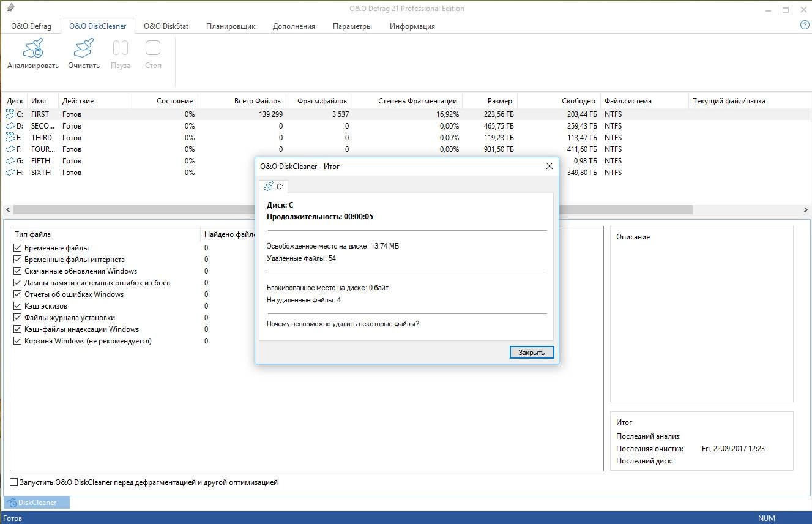812x524 pixels.
Task: Click free space value 259,43 ГБ
Action: tap(581, 126)
